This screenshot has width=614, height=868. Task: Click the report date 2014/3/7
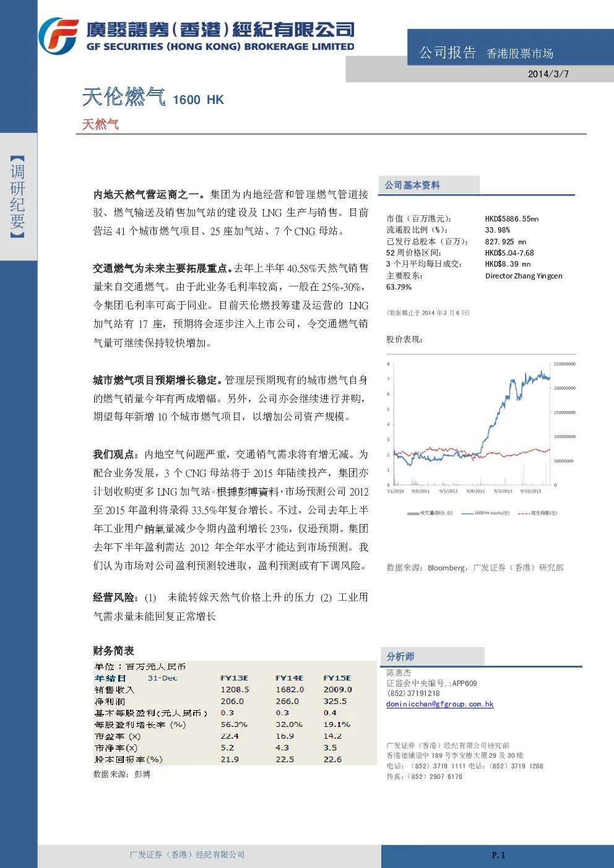[x=548, y=74]
